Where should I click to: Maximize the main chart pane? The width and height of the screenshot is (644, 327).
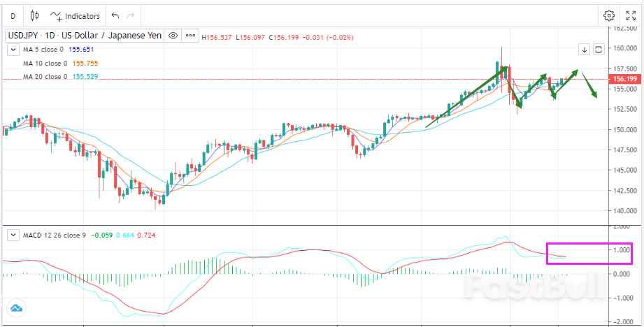(x=599, y=50)
